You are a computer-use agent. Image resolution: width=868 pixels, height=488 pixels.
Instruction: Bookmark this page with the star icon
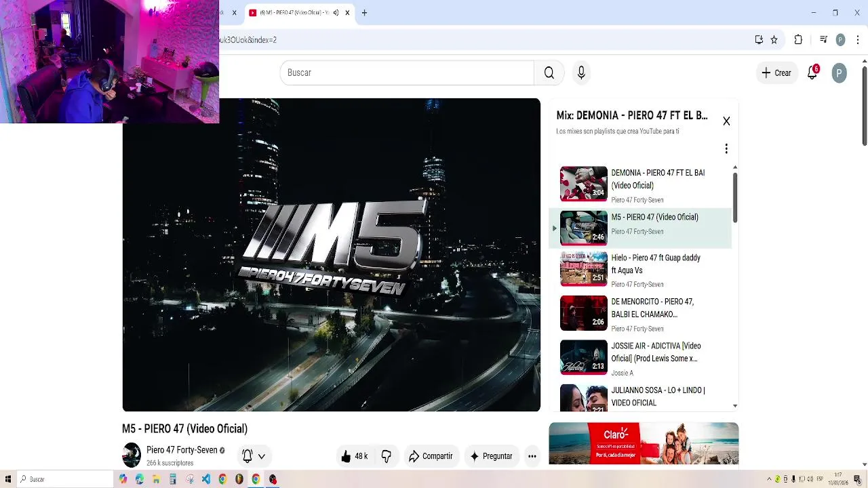[x=774, y=40]
